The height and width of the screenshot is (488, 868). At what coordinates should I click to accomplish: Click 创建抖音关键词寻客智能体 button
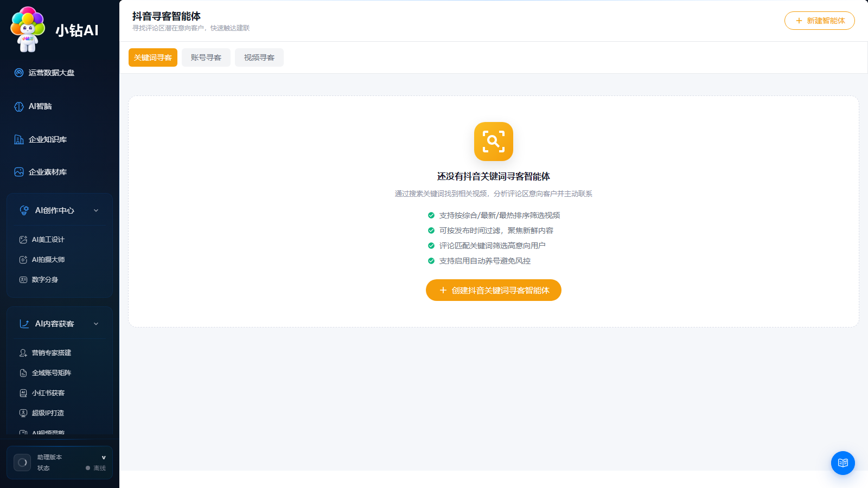point(494,290)
